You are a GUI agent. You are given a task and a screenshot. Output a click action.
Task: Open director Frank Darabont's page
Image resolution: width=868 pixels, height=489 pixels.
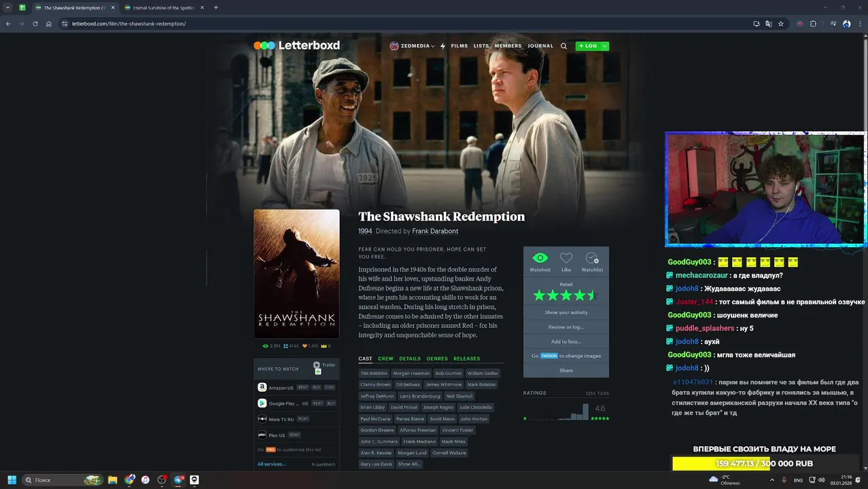pyautogui.click(x=435, y=231)
